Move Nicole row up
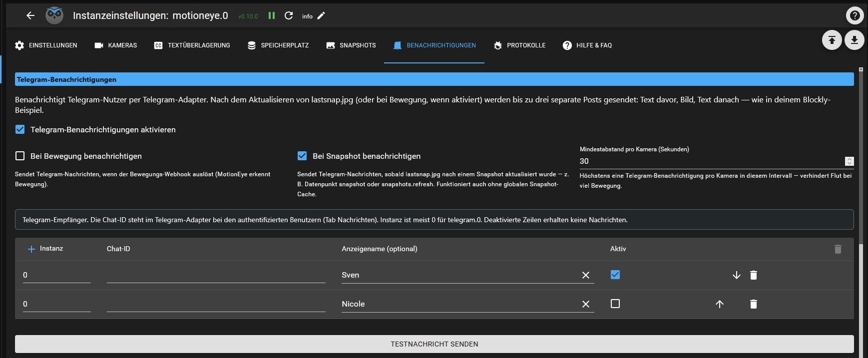868x358 pixels. tap(720, 304)
